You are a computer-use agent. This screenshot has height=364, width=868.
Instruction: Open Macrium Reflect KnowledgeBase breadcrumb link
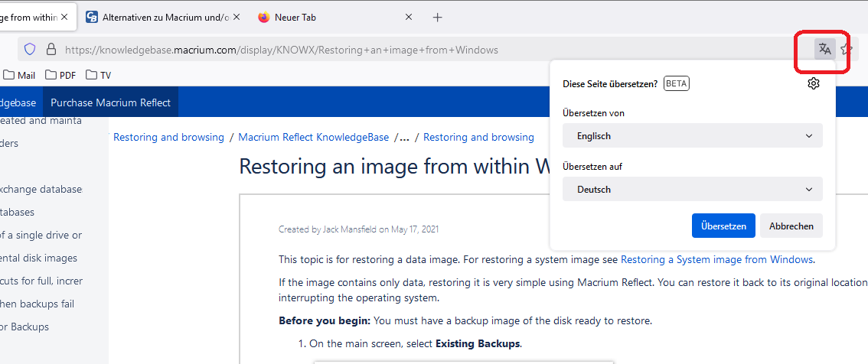click(313, 137)
